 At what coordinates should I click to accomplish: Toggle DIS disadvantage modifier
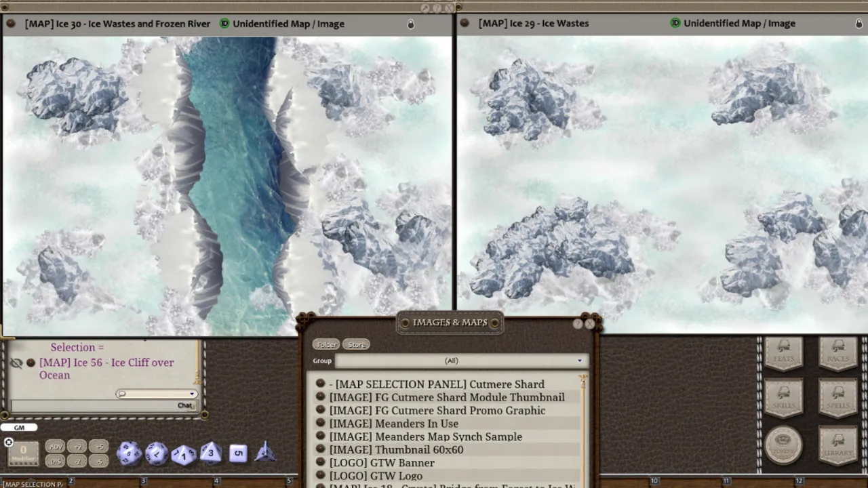(x=55, y=462)
